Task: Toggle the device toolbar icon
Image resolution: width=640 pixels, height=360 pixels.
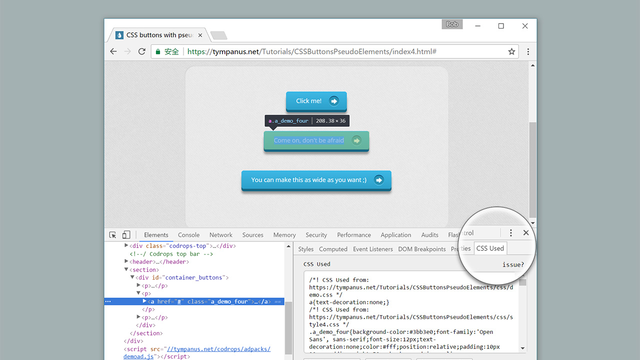Action: (126, 235)
